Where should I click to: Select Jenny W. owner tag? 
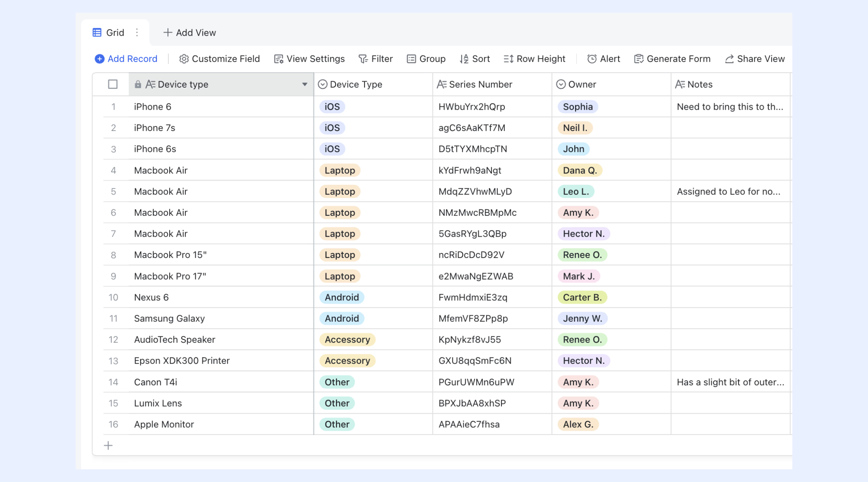click(583, 319)
